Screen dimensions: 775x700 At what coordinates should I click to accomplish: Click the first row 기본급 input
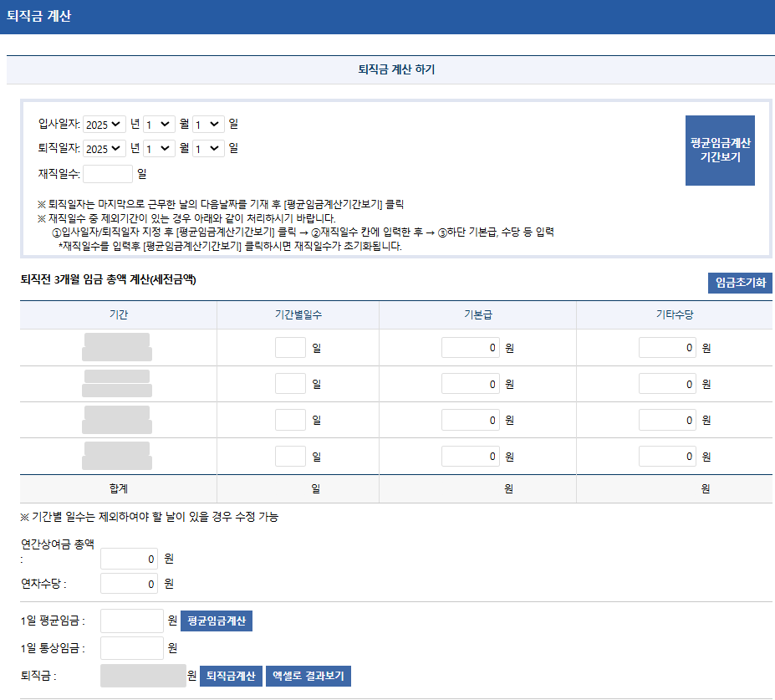(470, 346)
